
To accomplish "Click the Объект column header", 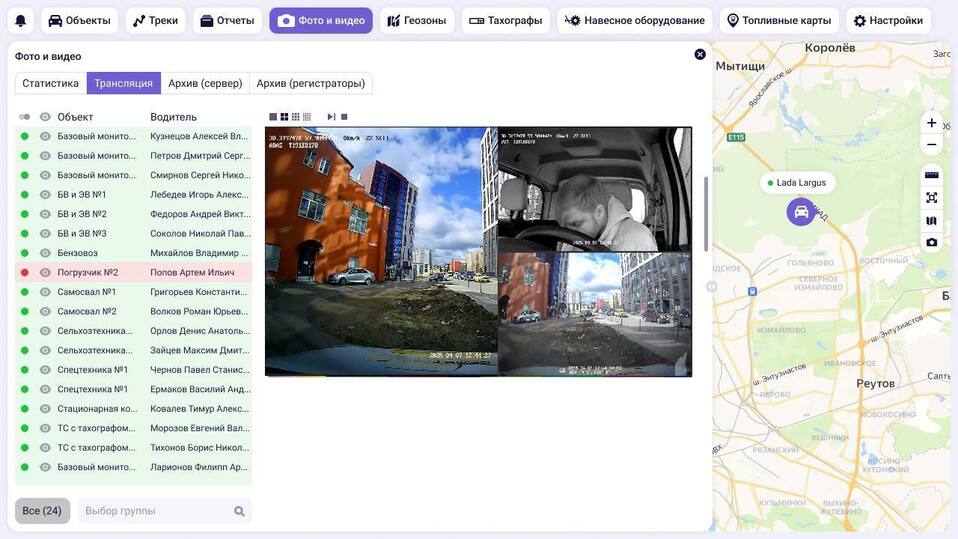I will (75, 117).
